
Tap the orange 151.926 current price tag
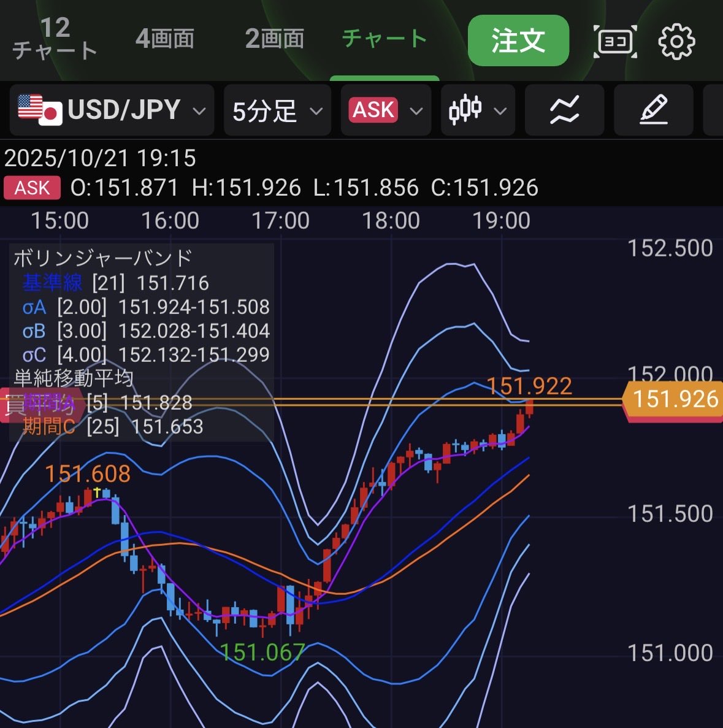(x=672, y=400)
